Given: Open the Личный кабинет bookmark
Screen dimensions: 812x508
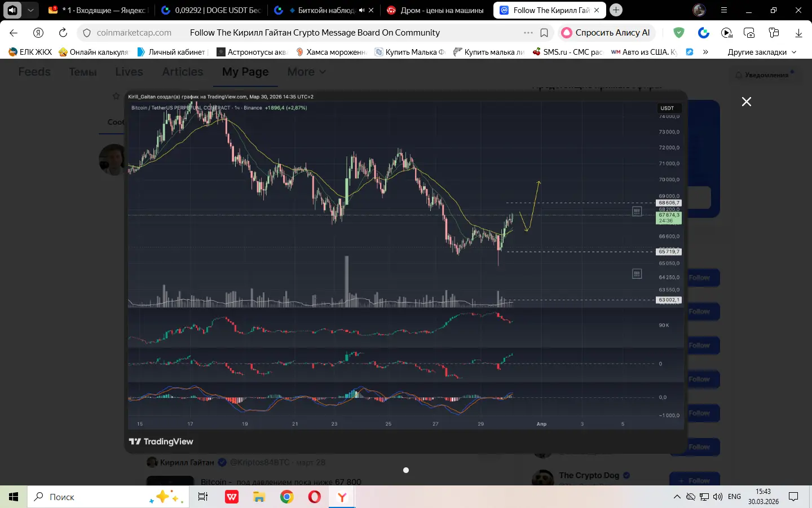Looking at the screenshot, I should click(173, 52).
